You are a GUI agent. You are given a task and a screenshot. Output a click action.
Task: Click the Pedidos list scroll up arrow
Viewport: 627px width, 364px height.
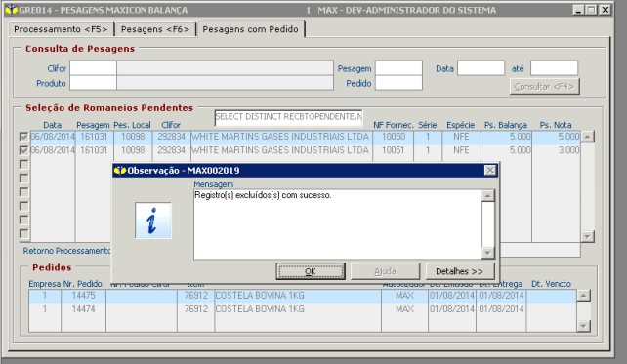(583, 296)
